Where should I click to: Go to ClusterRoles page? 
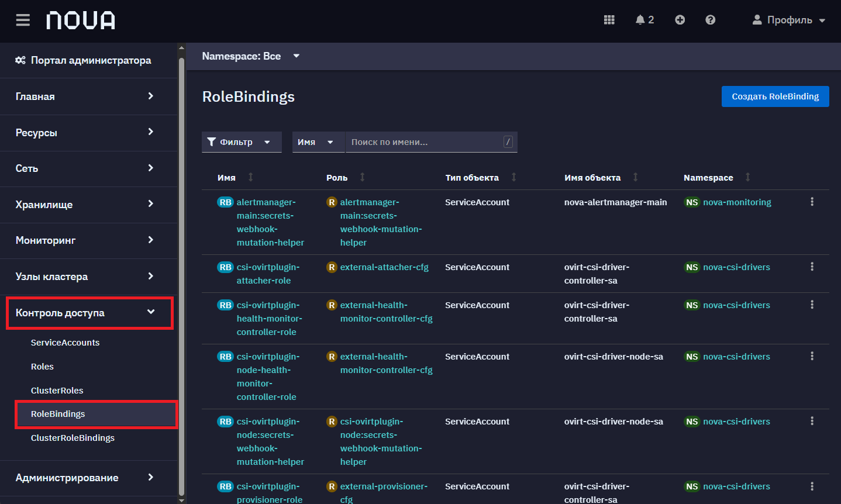click(57, 391)
